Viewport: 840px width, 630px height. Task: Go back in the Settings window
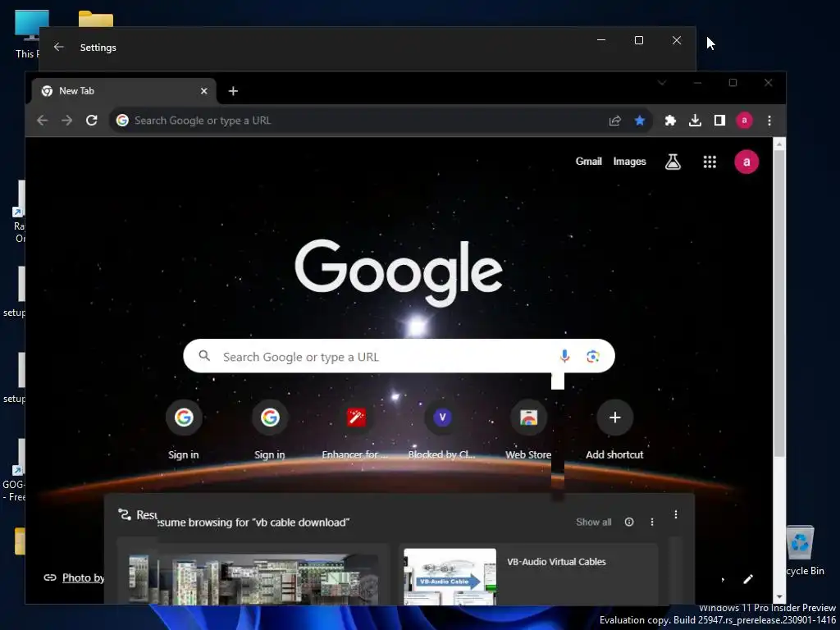click(x=59, y=47)
